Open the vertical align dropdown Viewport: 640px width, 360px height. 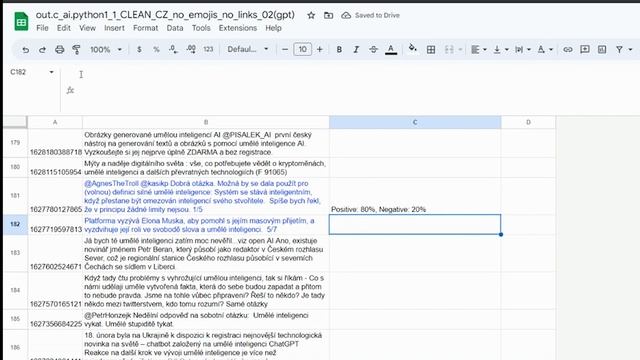click(x=500, y=50)
